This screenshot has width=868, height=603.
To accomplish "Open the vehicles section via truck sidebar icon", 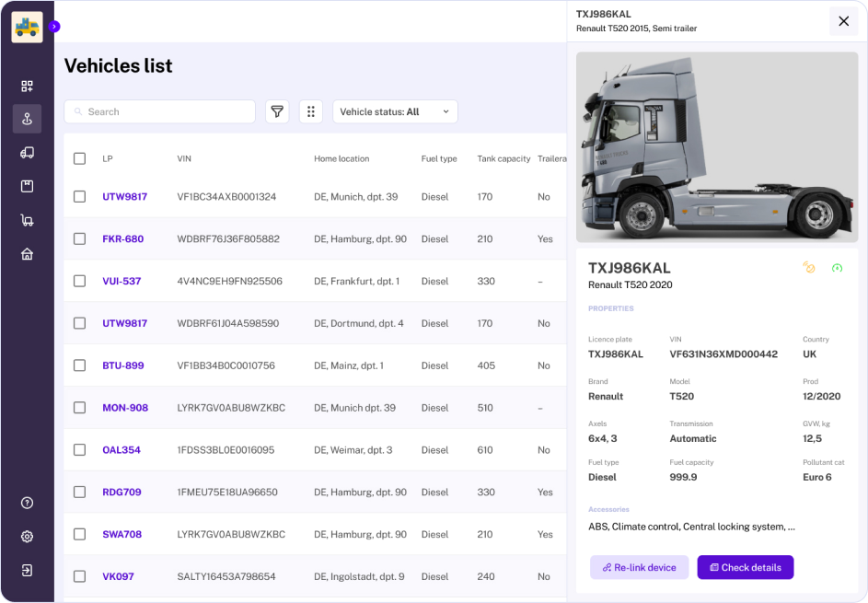I will (x=27, y=152).
